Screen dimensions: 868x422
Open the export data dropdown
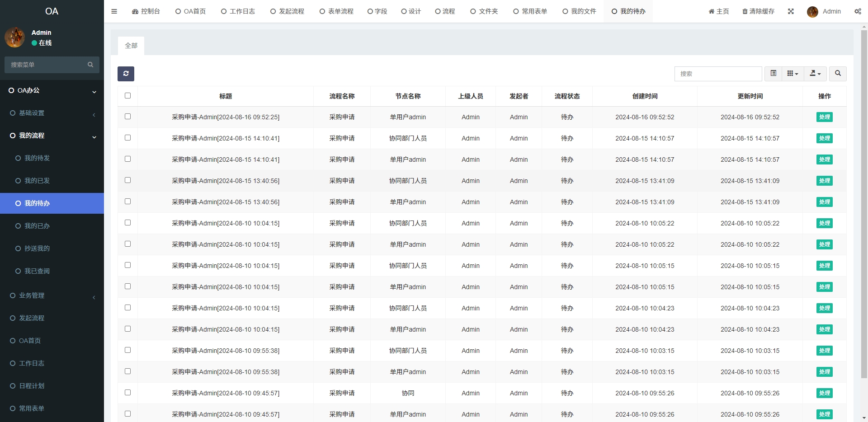click(815, 73)
